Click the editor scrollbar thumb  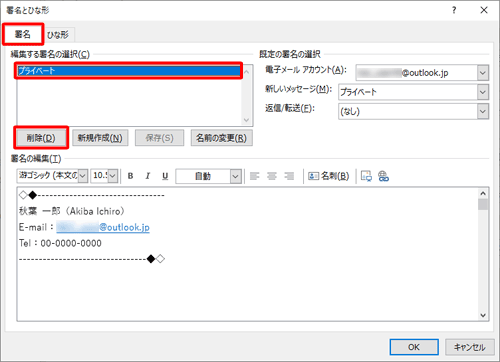pyautogui.click(x=483, y=204)
